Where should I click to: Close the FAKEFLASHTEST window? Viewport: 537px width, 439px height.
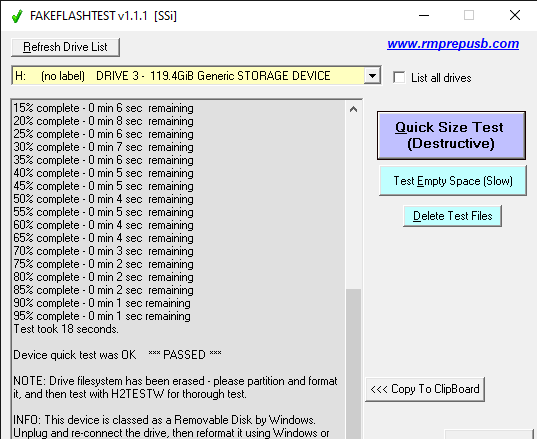pyautogui.click(x=515, y=15)
